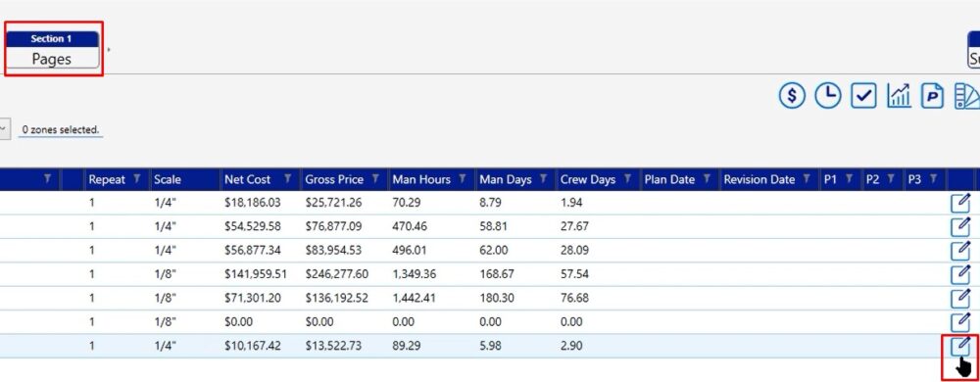Open the Net Cost column filter
This screenshot has height=382, width=980.
[287, 179]
